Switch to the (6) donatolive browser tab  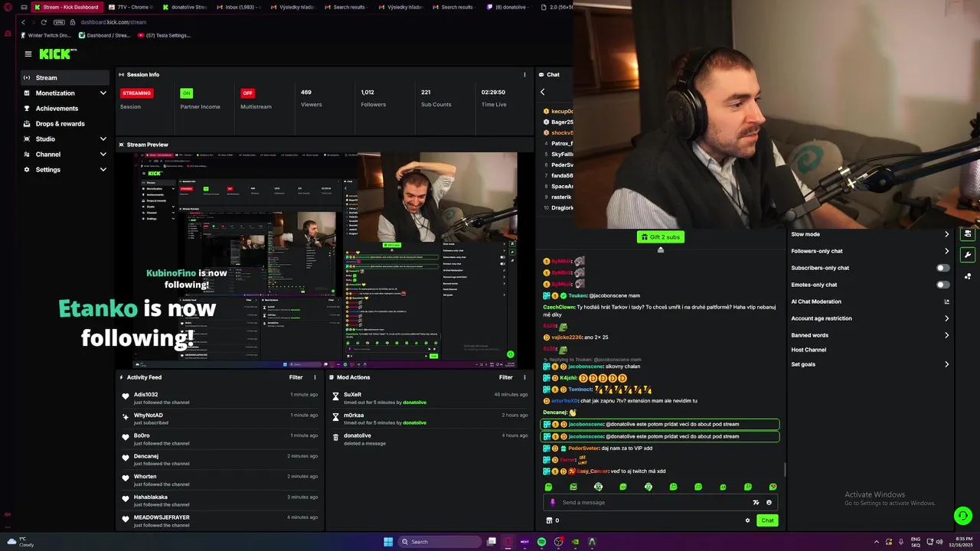[509, 7]
